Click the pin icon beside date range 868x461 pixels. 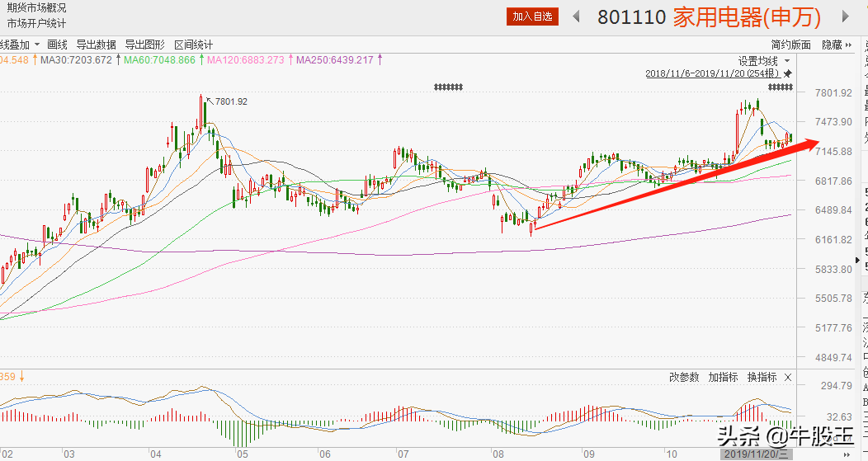[x=788, y=73]
